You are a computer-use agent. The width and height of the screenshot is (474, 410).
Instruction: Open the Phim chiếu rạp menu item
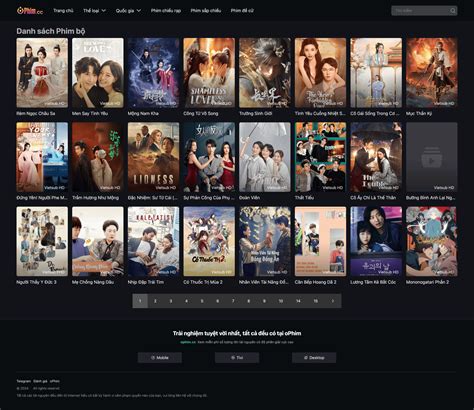(x=166, y=11)
